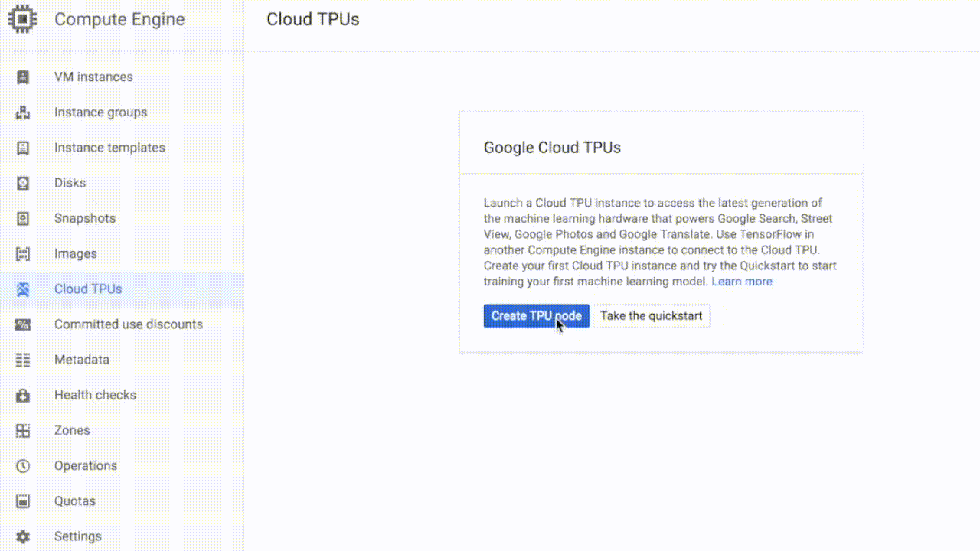
Task: Click the Disks sidebar icon
Action: point(23,183)
